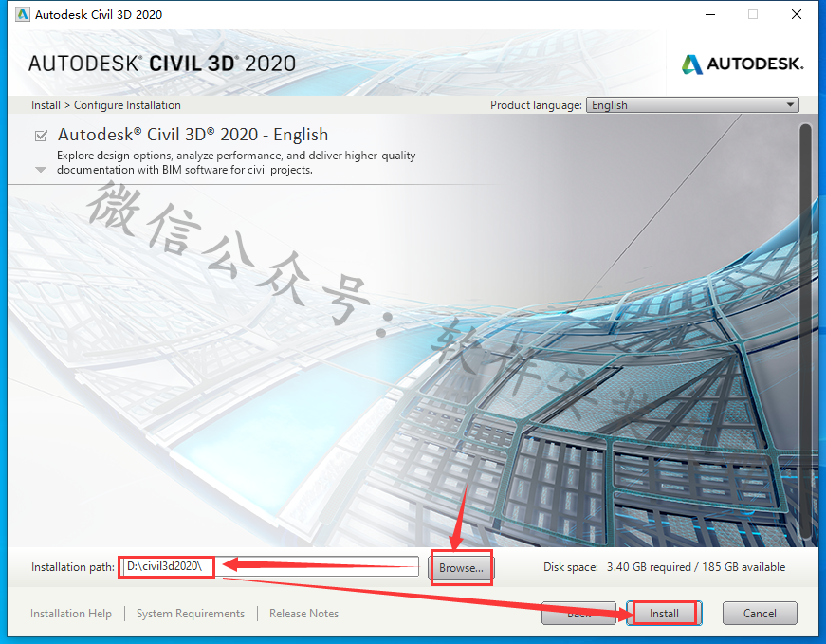Click the Autodesk Civil 3D title bar icon
Viewport: 826px width, 644px height.
tap(23, 14)
